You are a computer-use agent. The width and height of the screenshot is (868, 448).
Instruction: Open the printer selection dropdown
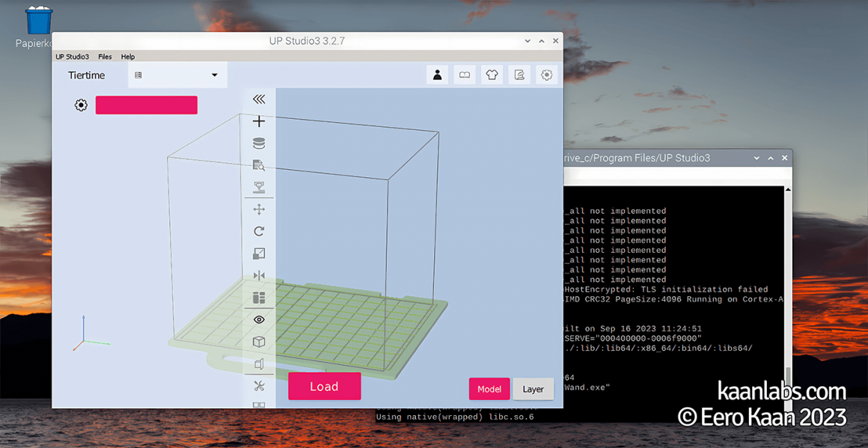(177, 75)
